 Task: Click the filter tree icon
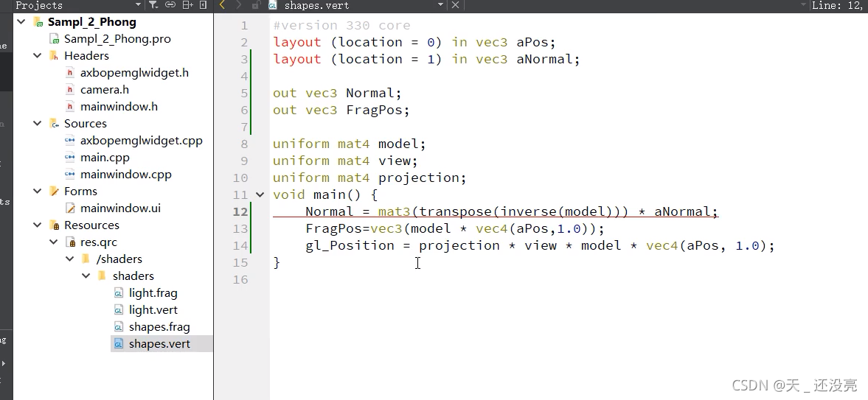point(153,5)
